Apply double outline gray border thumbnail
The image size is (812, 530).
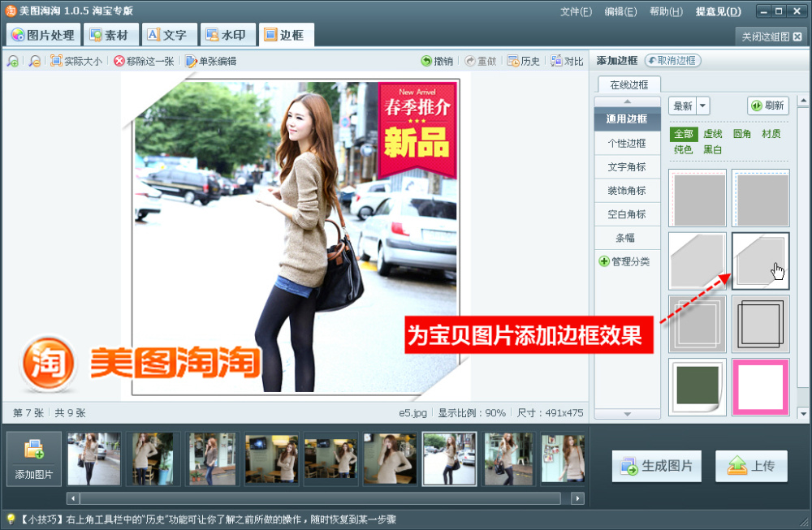point(698,324)
